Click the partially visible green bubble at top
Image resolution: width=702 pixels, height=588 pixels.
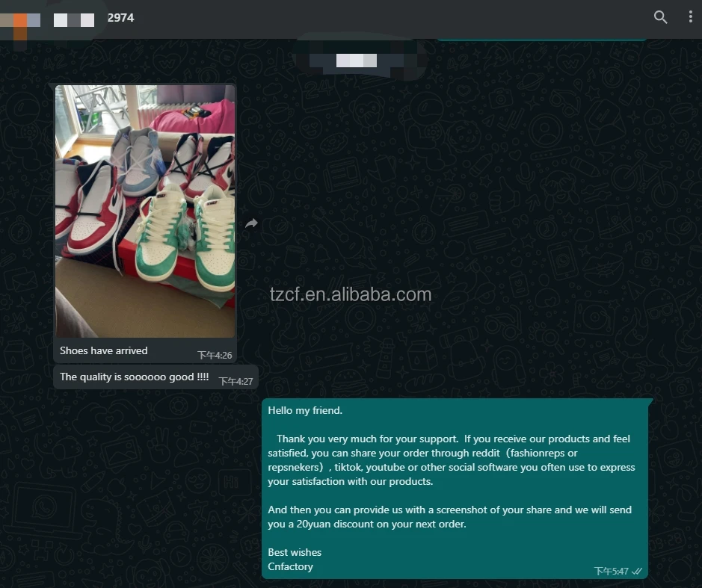541,37
